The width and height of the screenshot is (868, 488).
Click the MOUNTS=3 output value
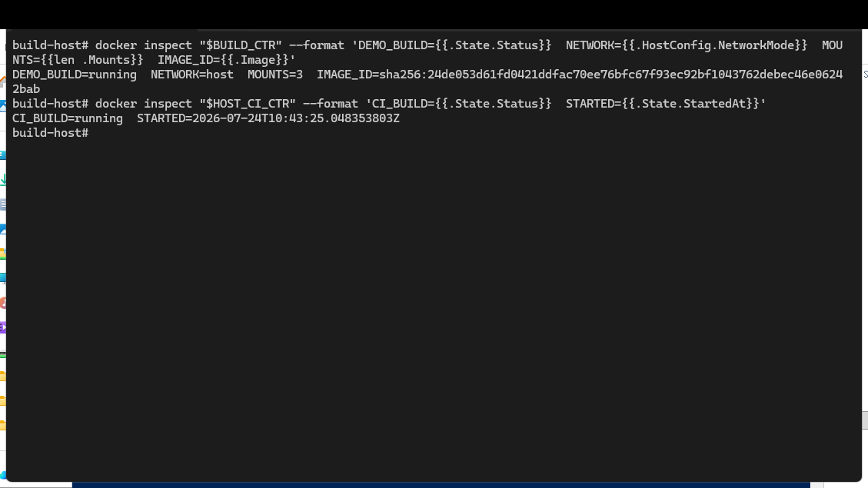pos(275,75)
